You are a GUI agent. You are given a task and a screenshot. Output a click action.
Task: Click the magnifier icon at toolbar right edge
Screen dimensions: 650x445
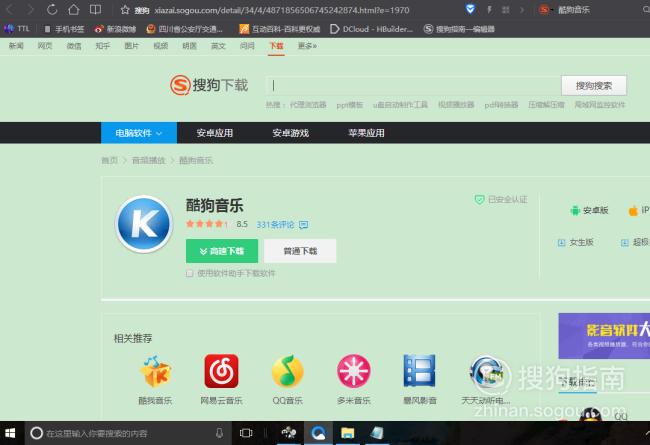pos(646,9)
